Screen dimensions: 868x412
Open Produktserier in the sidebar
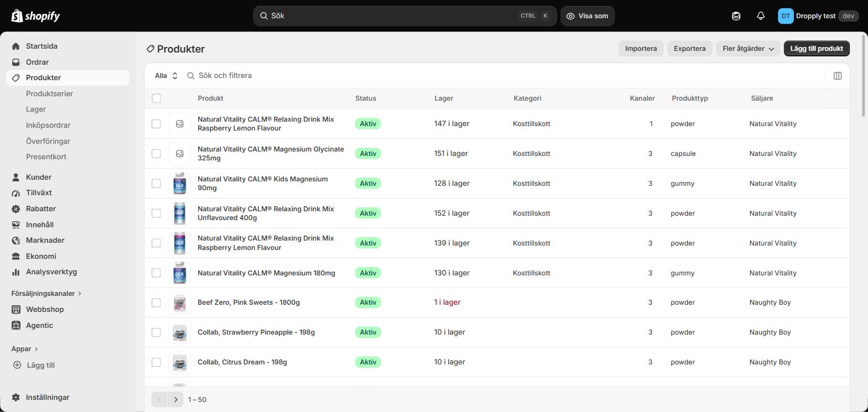click(49, 93)
